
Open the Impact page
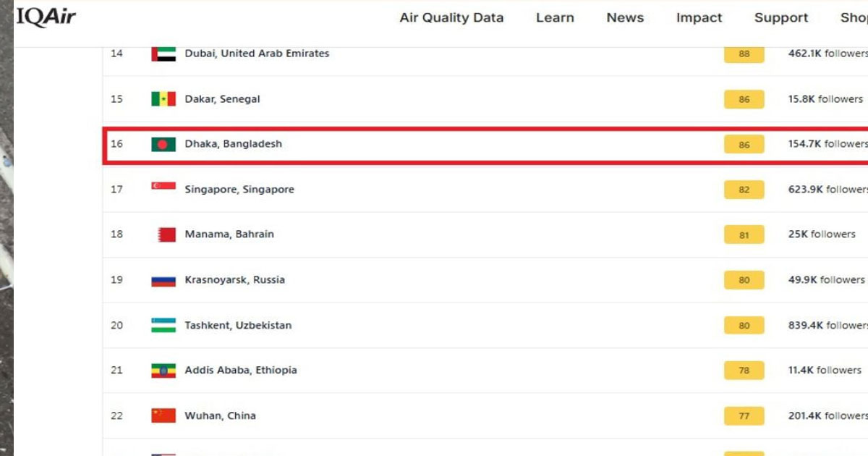click(699, 18)
